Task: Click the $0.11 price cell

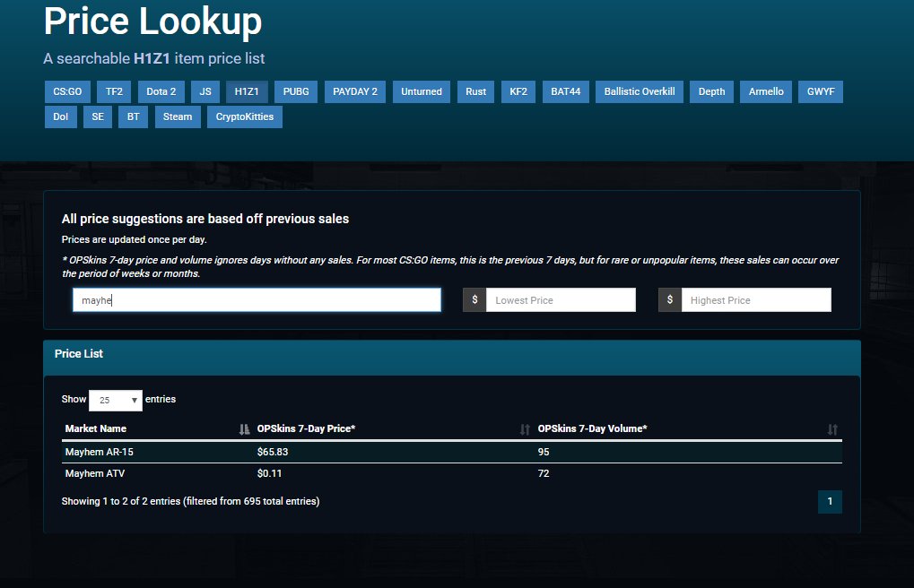Action: (x=269, y=473)
